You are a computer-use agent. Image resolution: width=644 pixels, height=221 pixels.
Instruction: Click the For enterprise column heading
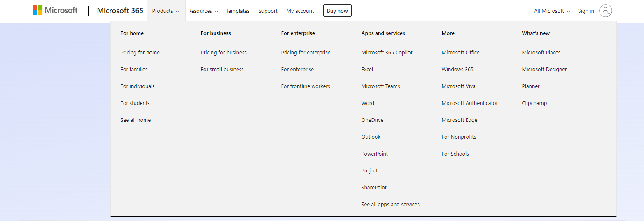point(298,33)
